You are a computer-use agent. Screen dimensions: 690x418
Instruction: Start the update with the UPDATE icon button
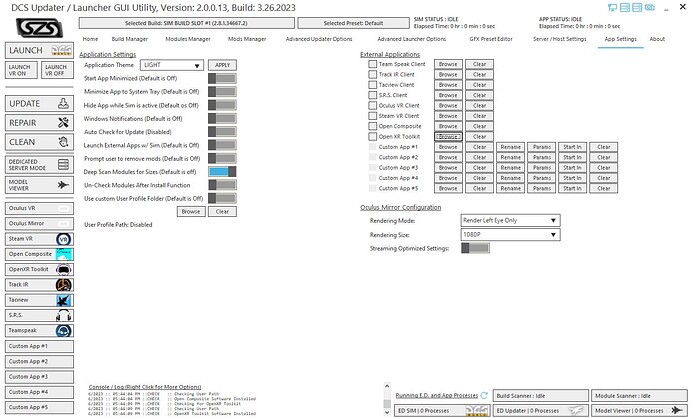tap(39, 104)
